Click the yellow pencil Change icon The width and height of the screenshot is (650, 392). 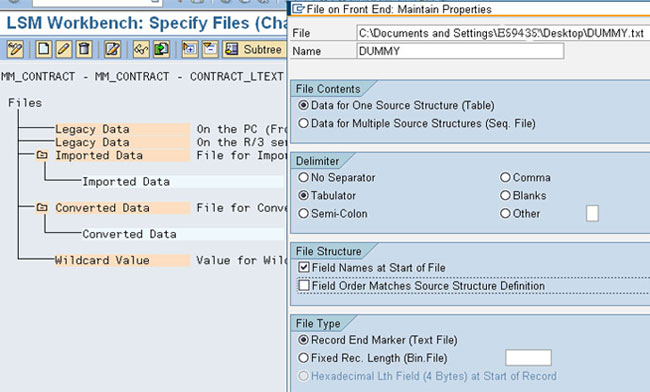pyautogui.click(x=64, y=49)
